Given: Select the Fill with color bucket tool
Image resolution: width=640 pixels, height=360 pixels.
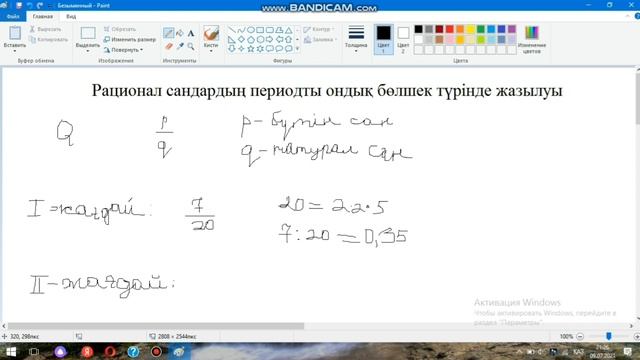Looking at the screenshot, I should [x=180, y=33].
